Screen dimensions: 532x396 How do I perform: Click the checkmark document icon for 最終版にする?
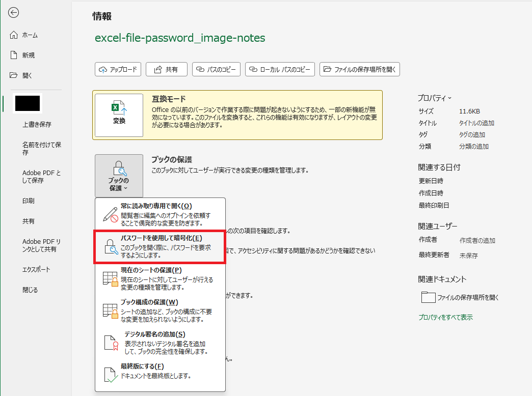[x=111, y=375]
